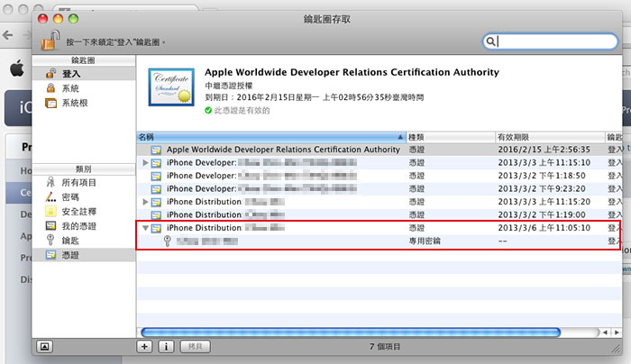Click the 2013/3/6 上午11:05:10 expiry cell

pyautogui.click(x=544, y=228)
